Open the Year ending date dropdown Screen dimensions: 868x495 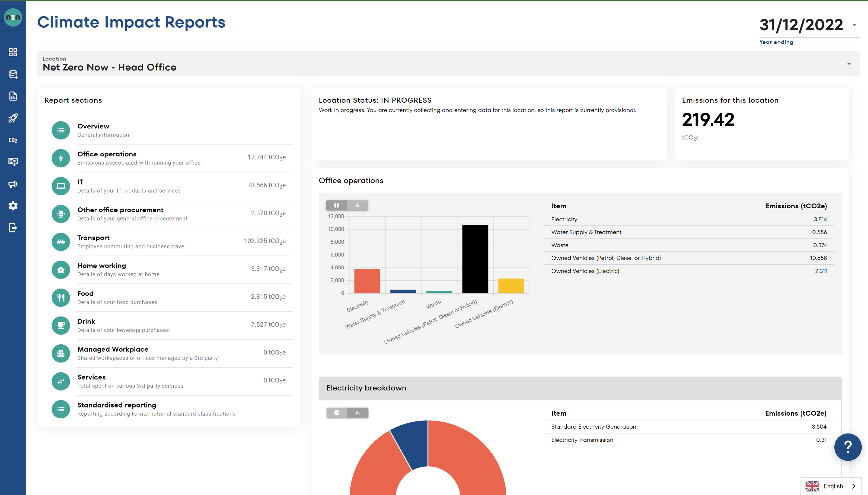[854, 25]
